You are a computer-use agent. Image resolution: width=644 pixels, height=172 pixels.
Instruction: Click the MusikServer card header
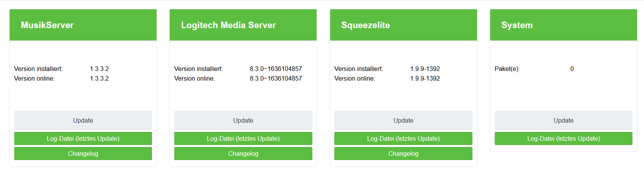[x=47, y=25]
